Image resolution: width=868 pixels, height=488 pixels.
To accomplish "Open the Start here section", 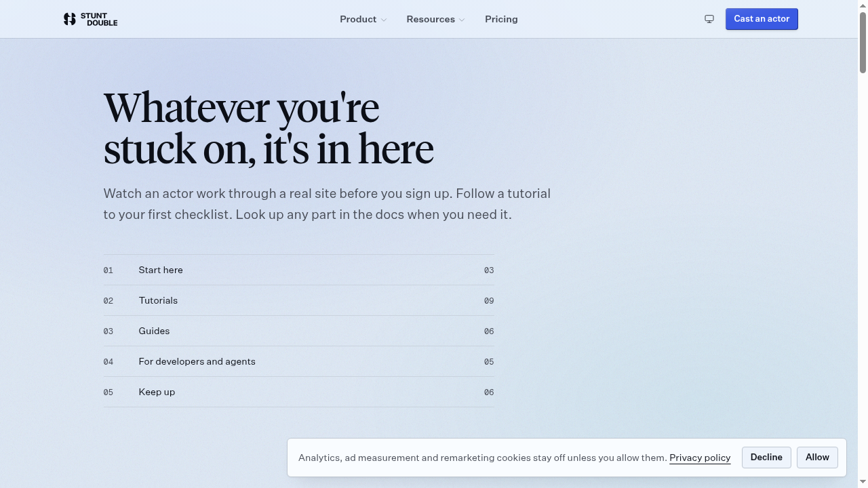I will pos(298,270).
